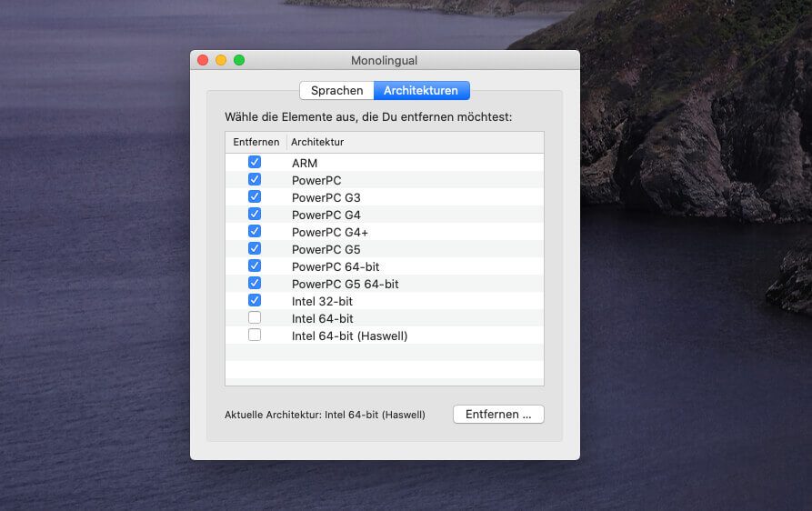This screenshot has width=812, height=511.
Task: Select the 'Intel 64-bit (Haswell)' row label
Action: click(349, 336)
